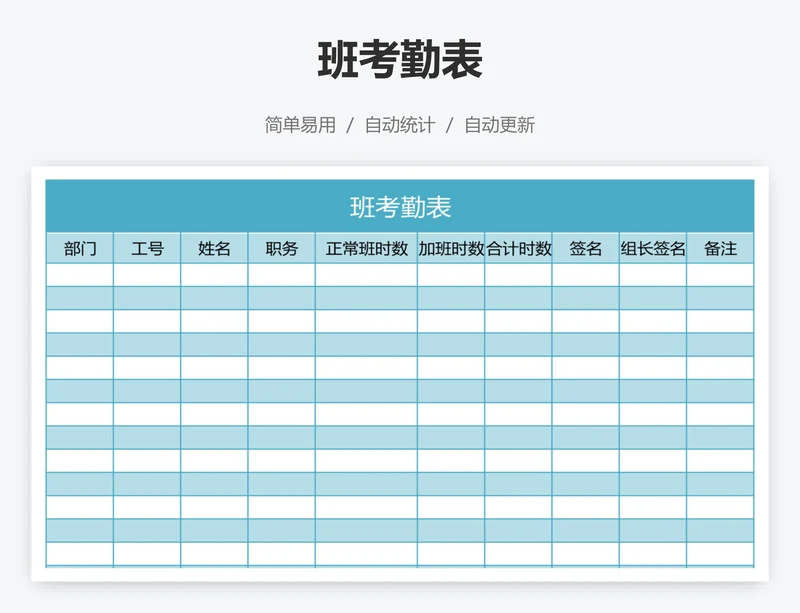Image resolution: width=800 pixels, height=613 pixels.
Task: Select the 部门 column header
Action: 80,249
